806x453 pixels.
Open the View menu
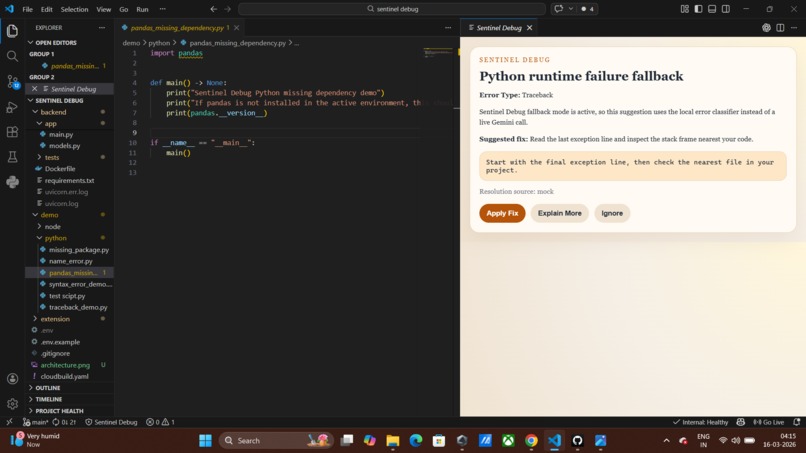click(x=104, y=9)
